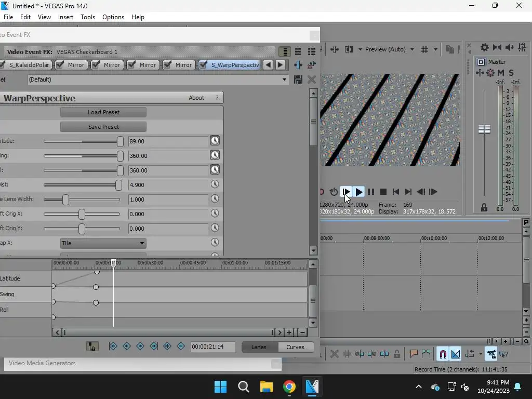Viewport: 532px width, 399px height.
Task: Open the Tools menu
Action: point(87,17)
